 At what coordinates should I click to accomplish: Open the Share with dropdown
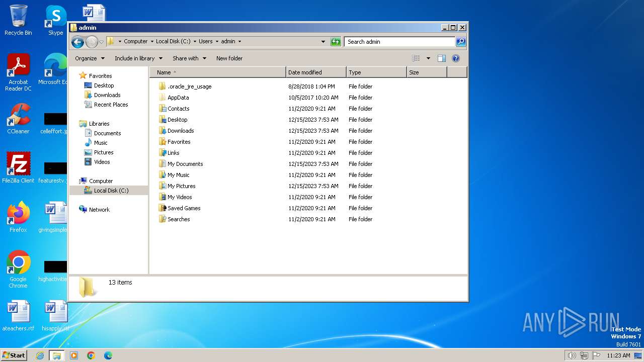pos(189,58)
